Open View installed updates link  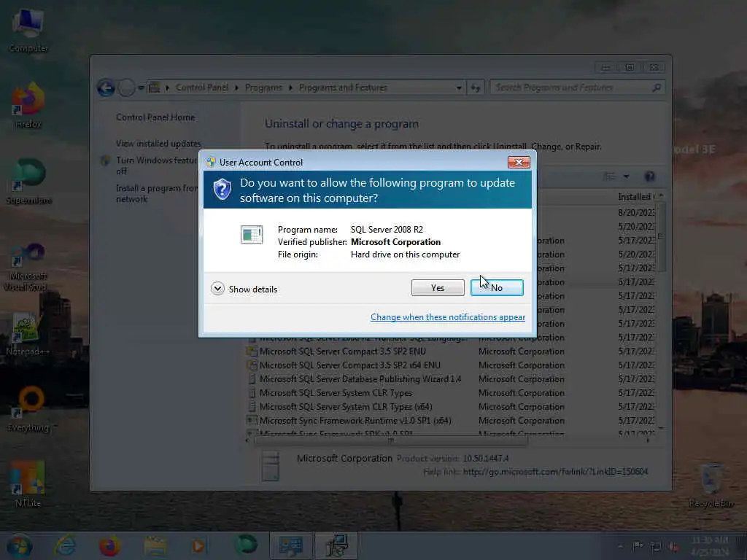coord(158,144)
